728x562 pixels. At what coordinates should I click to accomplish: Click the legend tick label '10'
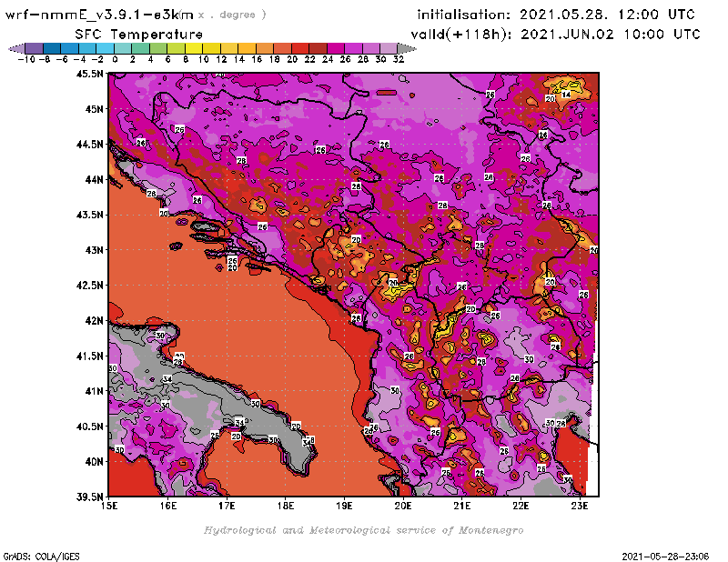203,59
